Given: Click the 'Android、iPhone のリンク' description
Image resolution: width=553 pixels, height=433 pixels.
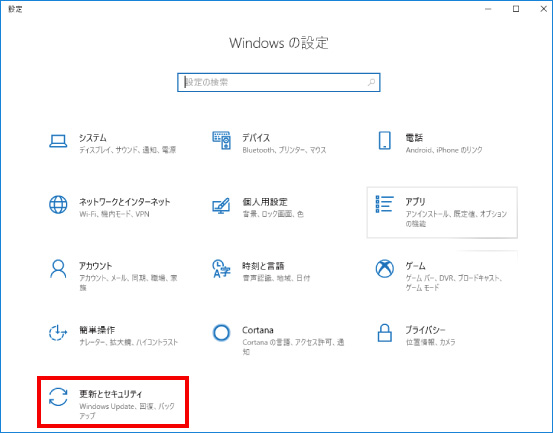Looking at the screenshot, I should click(444, 150).
